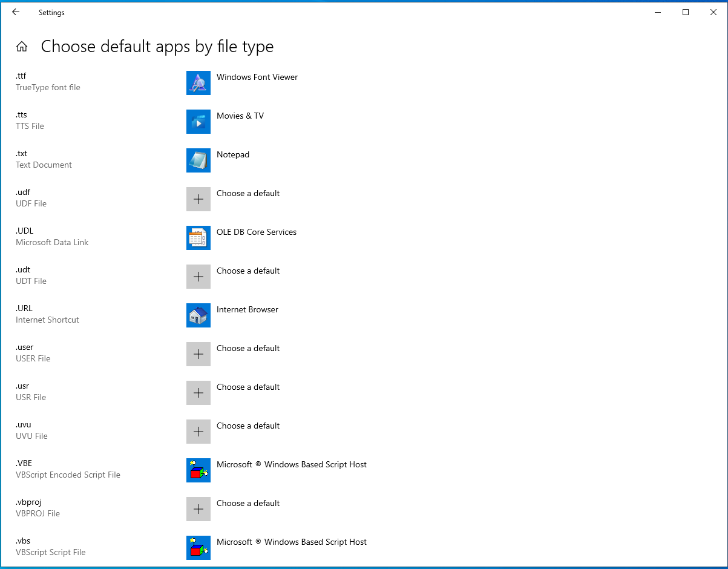Change default app Windows Font Viewer
The height and width of the screenshot is (569, 728).
pos(257,77)
